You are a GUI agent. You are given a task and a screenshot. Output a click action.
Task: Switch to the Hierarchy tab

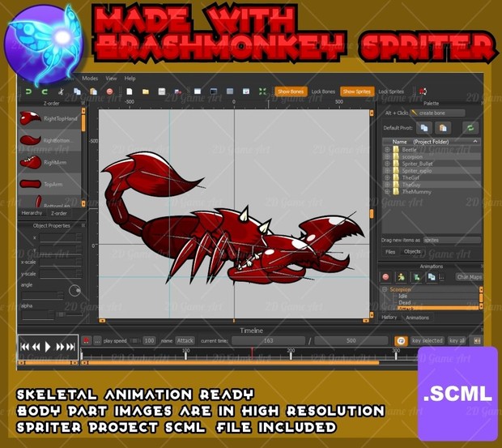click(x=32, y=213)
